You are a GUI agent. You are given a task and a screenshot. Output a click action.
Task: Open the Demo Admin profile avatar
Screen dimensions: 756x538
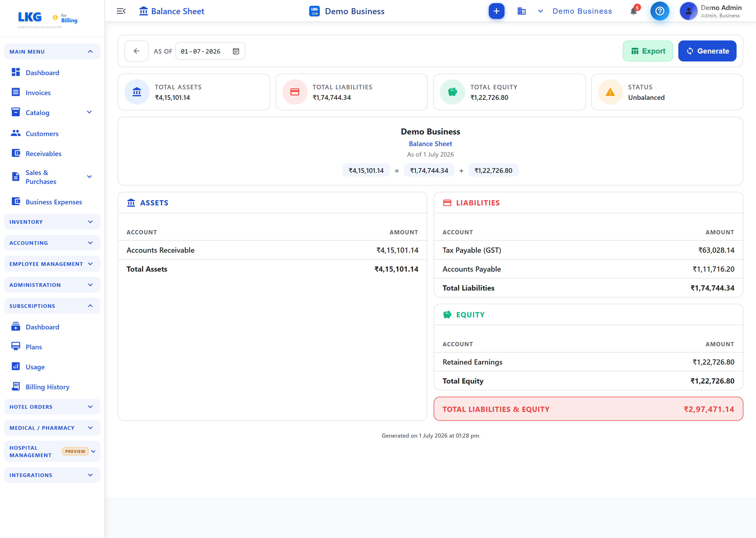[689, 11]
